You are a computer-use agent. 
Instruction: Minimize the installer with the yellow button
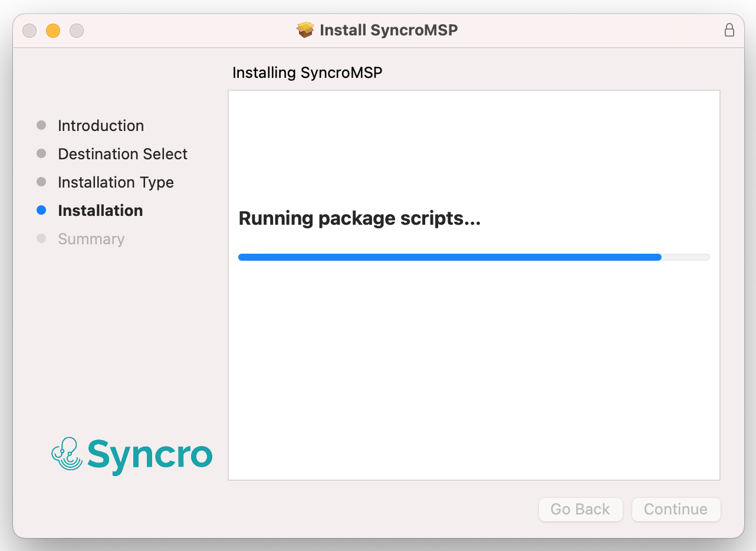coord(53,31)
